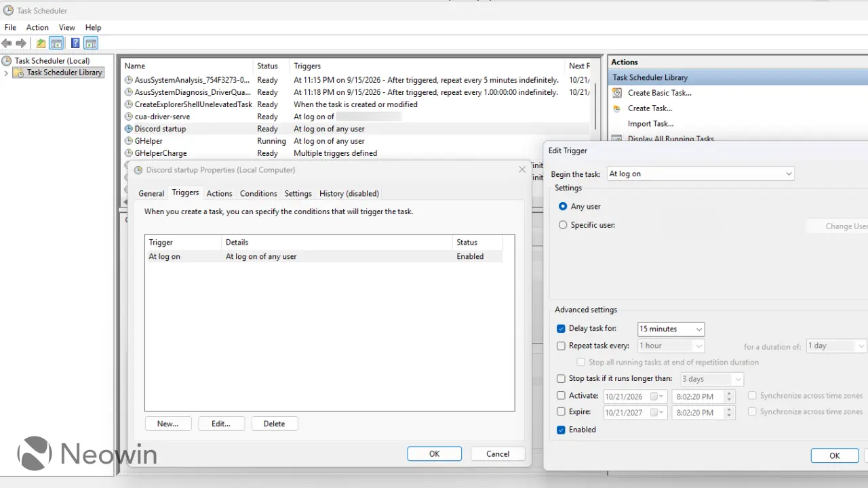Check Stop task if it runs longer than
Image resolution: width=868 pixels, height=488 pixels.
click(561, 379)
